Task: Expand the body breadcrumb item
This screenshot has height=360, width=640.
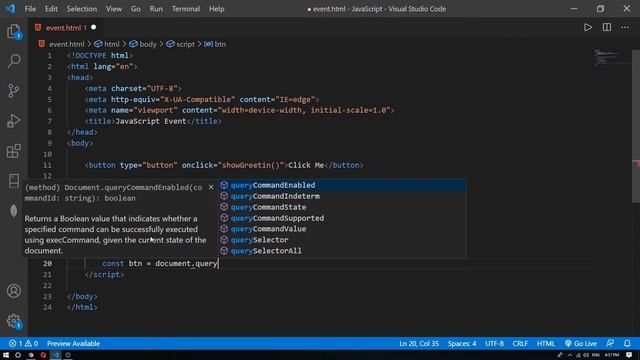Action: pyautogui.click(x=143, y=44)
